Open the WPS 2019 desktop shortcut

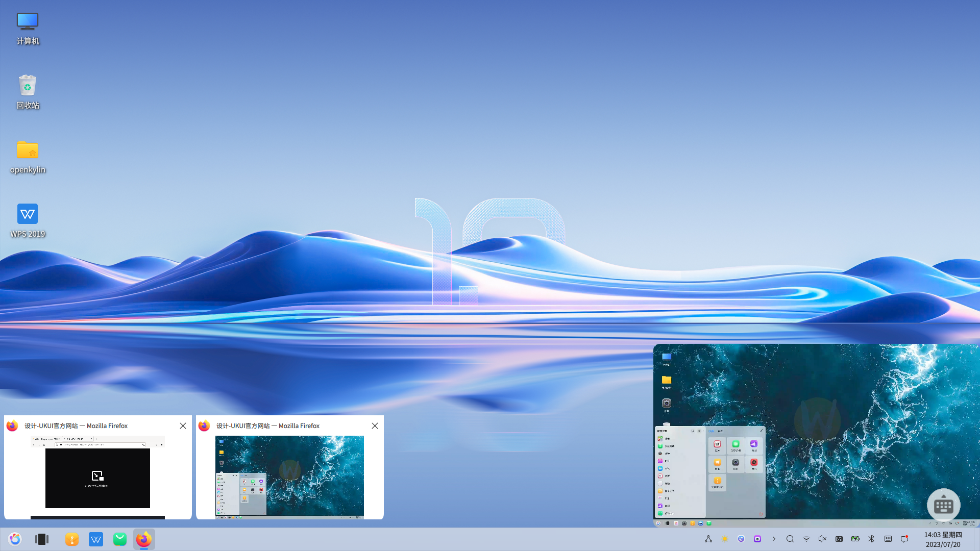point(28,214)
